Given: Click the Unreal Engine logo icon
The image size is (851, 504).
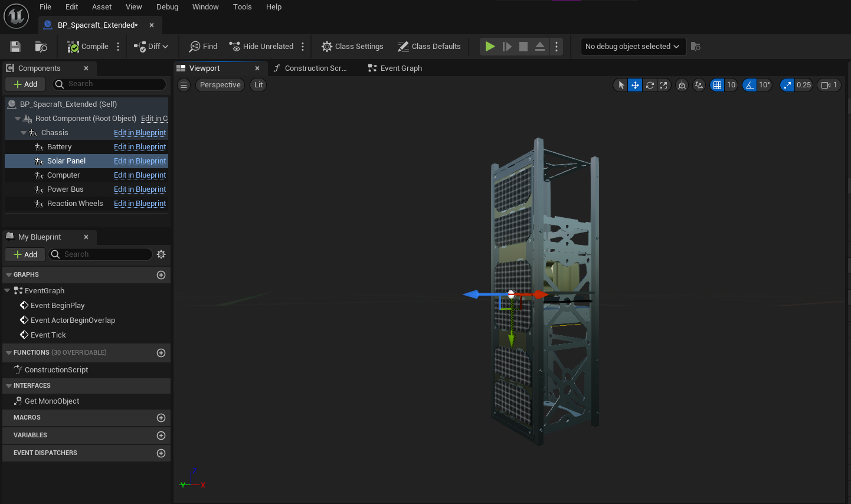Looking at the screenshot, I should click(16, 16).
